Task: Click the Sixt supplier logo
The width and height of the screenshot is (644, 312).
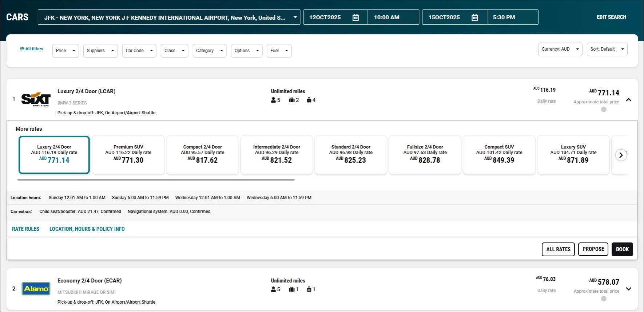Action: (x=36, y=99)
